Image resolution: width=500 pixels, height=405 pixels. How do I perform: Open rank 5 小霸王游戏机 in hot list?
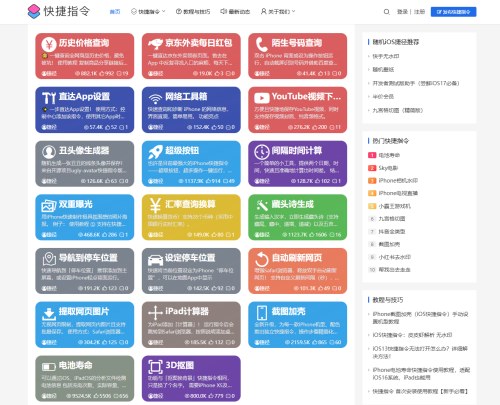tap(394, 206)
